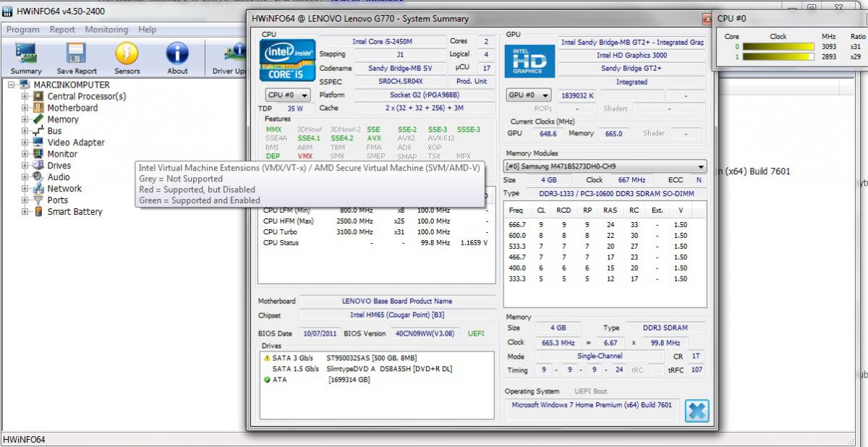Click the 'CPU Turbo' operating point row
This screenshot has width=868, height=447.
pos(376,231)
